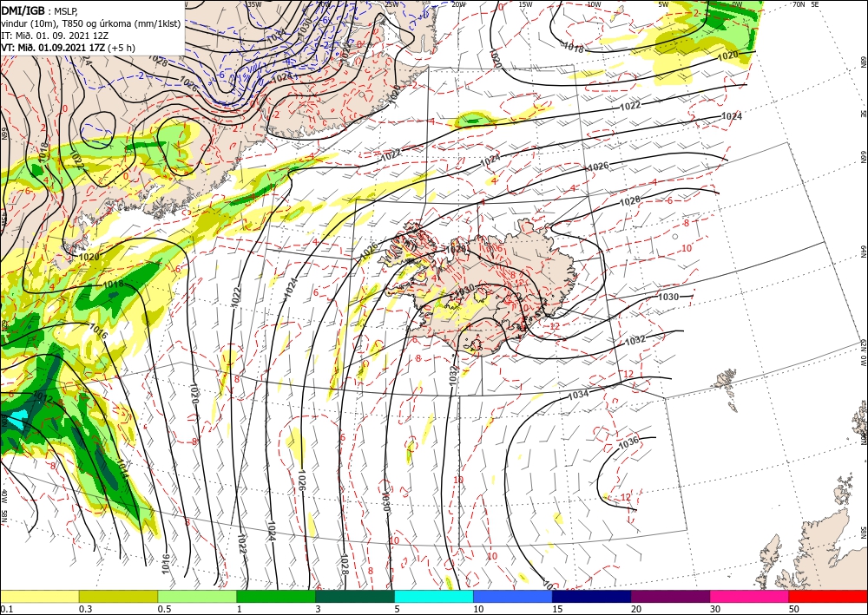The height and width of the screenshot is (615, 868).
Task: Pick the blue 10–15 legend swatch
Action: click(513, 596)
